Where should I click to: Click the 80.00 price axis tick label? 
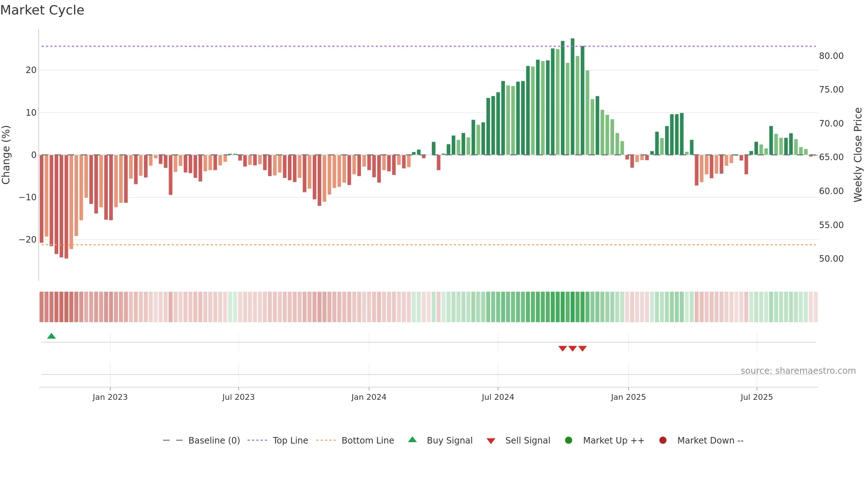point(831,56)
